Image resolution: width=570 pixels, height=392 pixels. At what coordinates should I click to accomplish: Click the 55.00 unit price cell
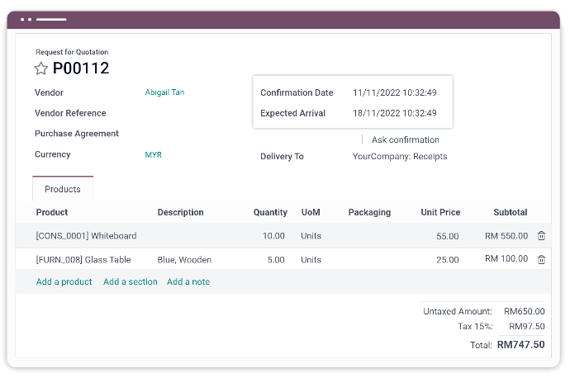448,236
